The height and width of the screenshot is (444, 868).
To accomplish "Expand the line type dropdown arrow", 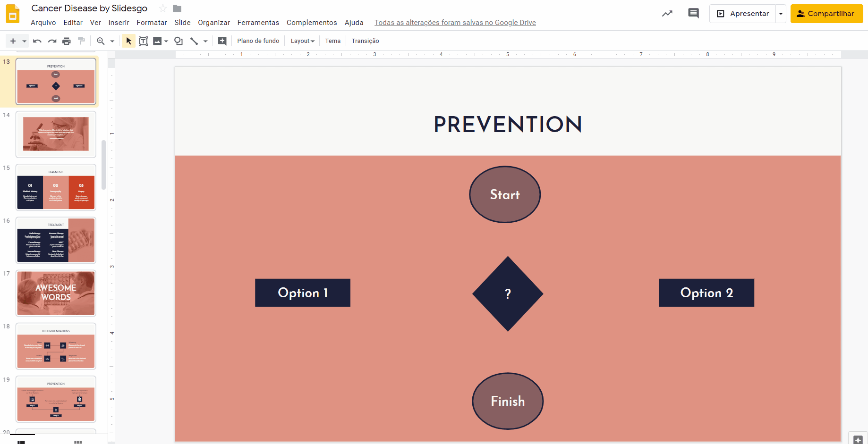I will point(205,41).
